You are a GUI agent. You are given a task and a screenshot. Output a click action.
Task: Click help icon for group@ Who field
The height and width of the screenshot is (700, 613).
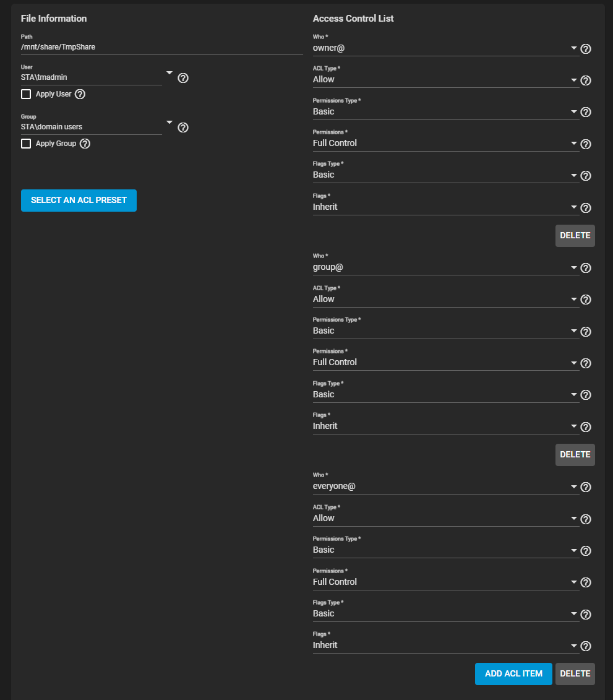(586, 268)
